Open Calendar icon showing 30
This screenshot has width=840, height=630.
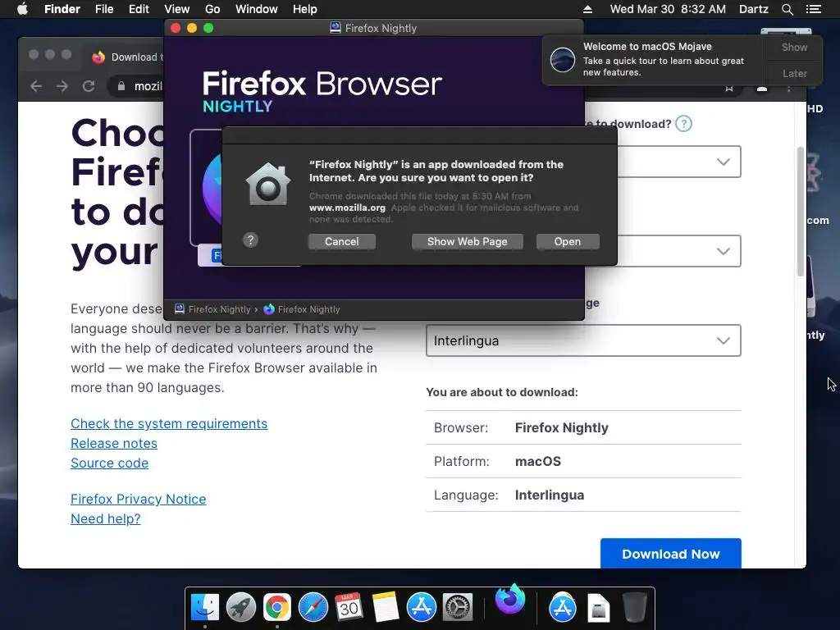[349, 608]
